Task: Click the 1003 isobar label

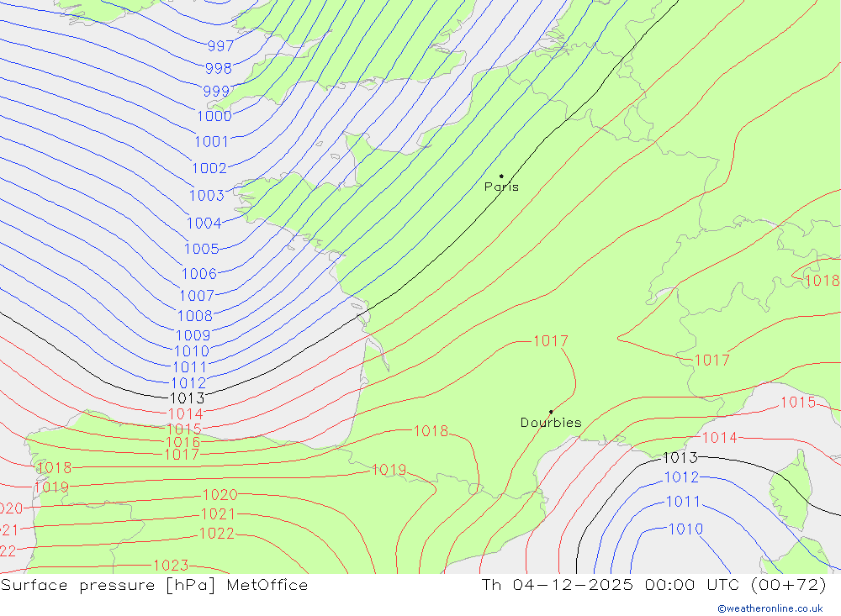Action: click(x=207, y=196)
